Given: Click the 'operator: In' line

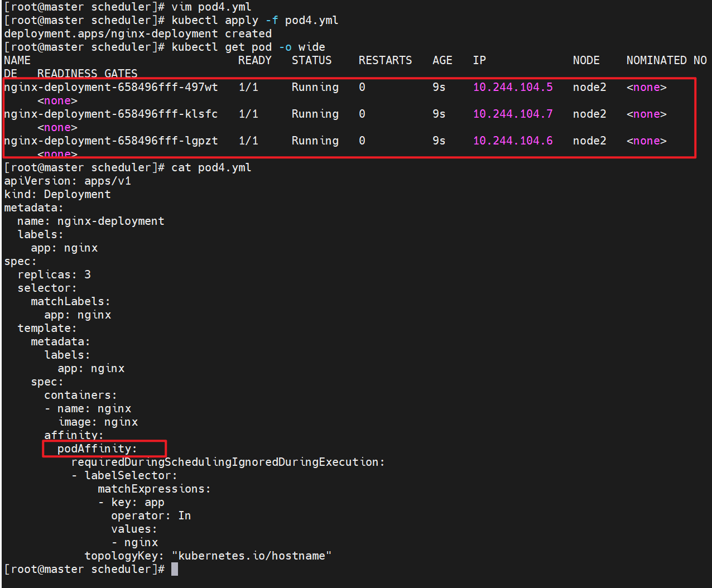Looking at the screenshot, I should 151,515.
